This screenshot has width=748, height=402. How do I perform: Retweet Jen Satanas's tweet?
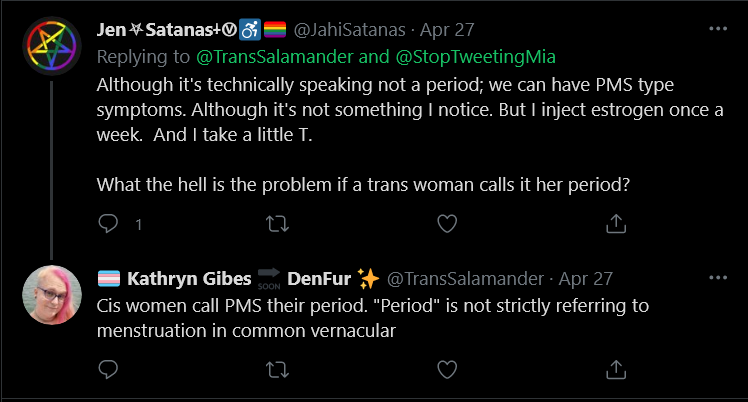[277, 224]
